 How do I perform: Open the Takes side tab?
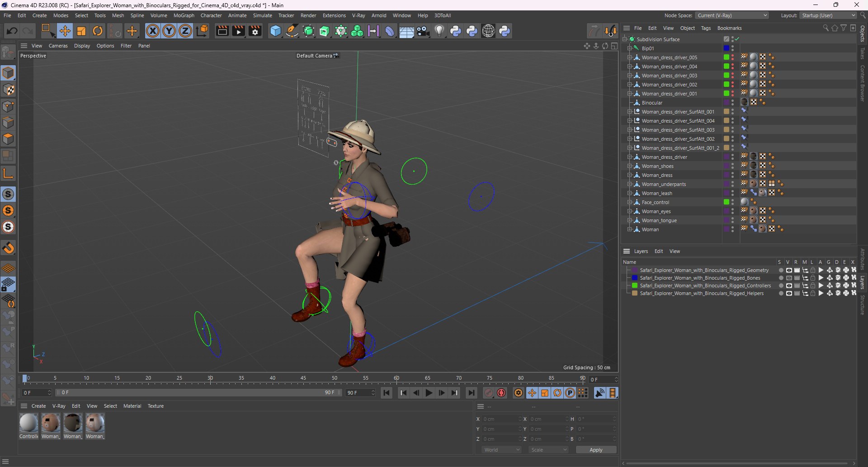(863, 53)
